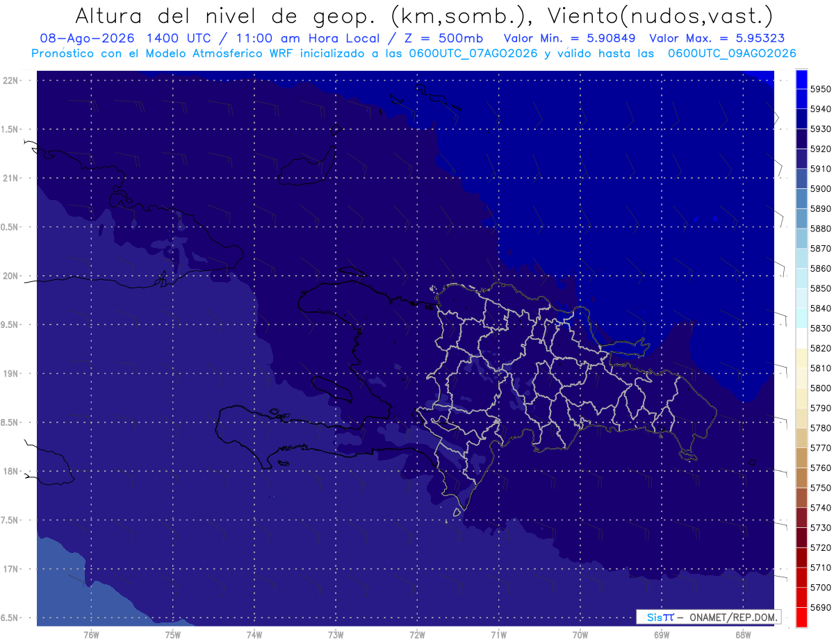Click the bottom bright red color scale segment

pos(801,617)
